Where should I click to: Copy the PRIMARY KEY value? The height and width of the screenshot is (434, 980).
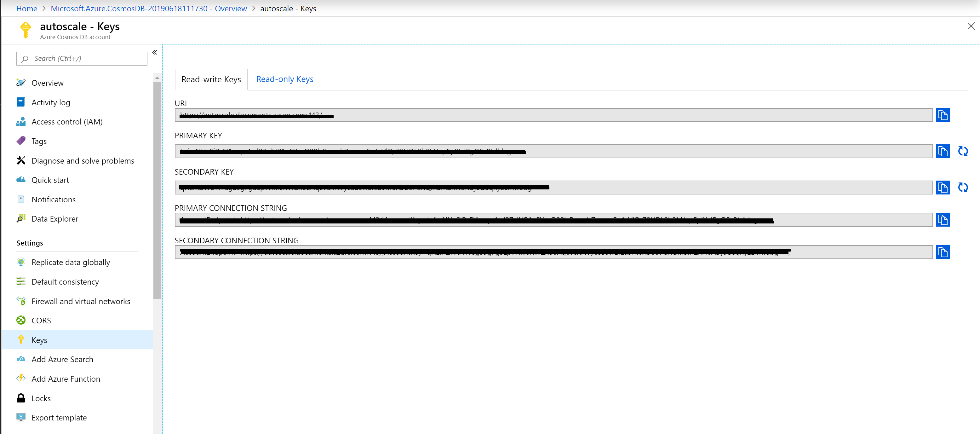click(942, 151)
